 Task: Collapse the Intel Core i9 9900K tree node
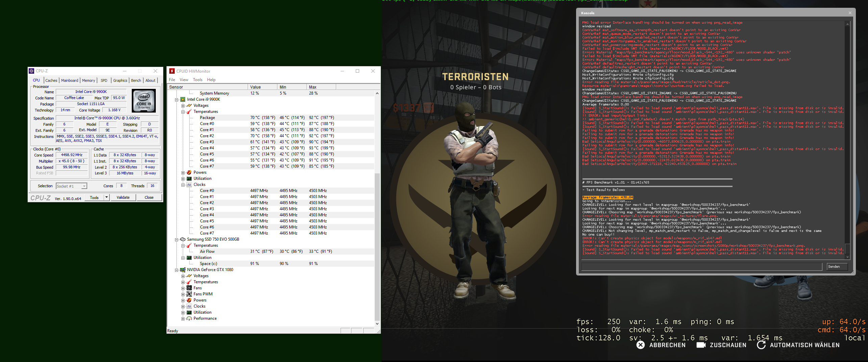tap(176, 100)
